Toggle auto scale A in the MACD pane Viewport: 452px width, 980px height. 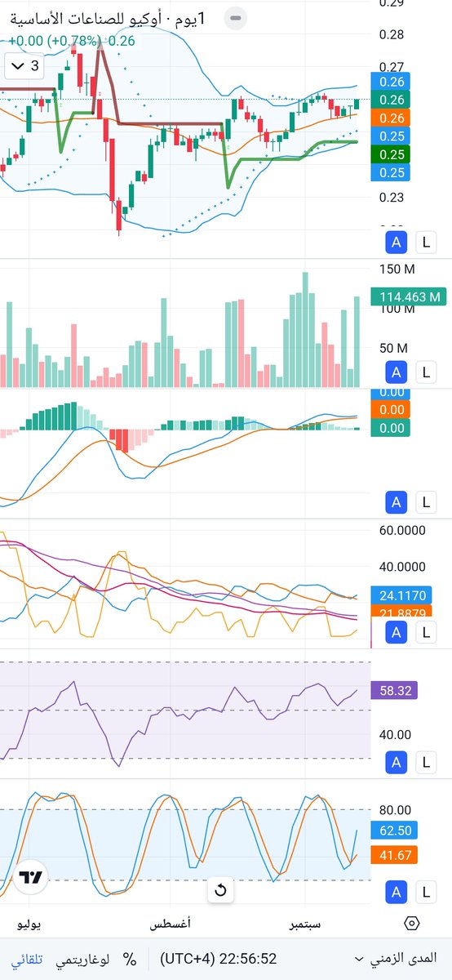pyautogui.click(x=397, y=502)
